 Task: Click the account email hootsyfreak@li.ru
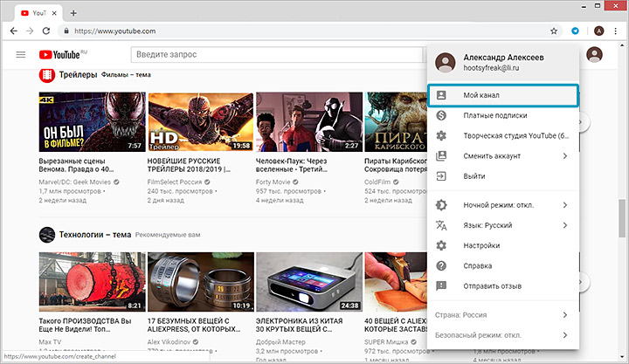click(491, 68)
